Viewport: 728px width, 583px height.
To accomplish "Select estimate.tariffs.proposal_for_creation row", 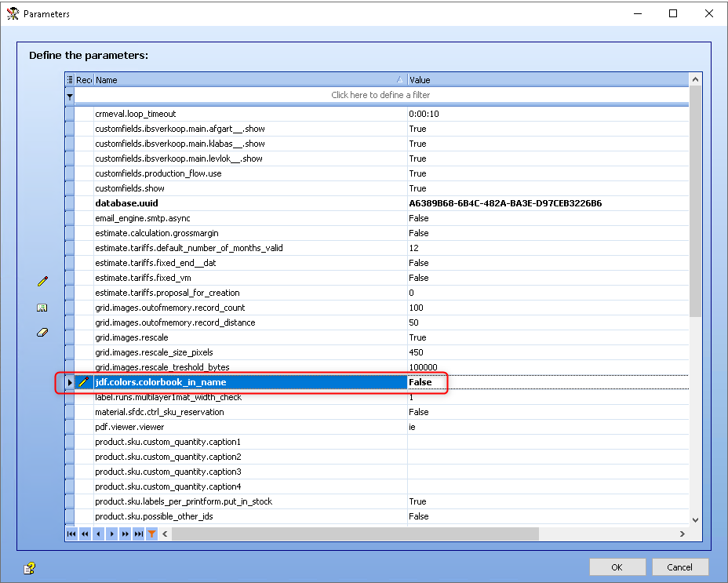I will (377, 292).
